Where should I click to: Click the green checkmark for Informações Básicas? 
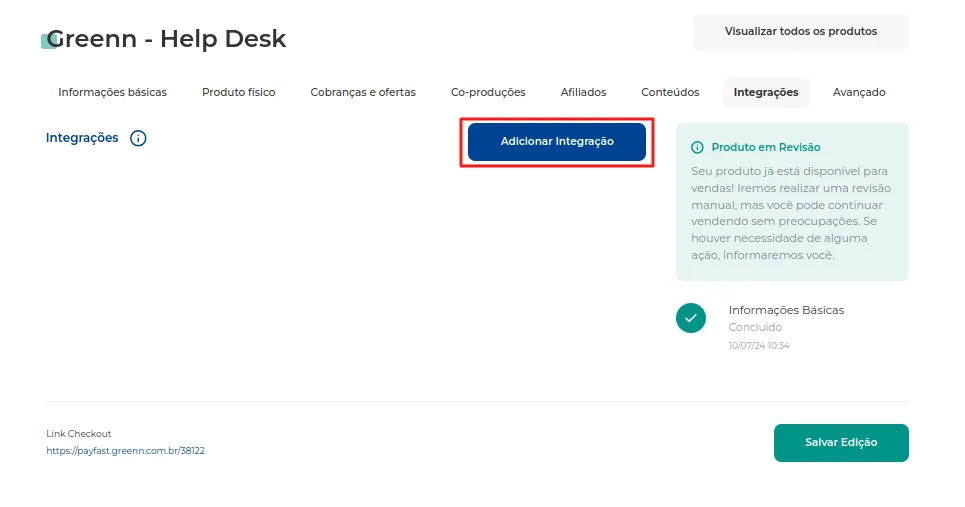pos(691,318)
